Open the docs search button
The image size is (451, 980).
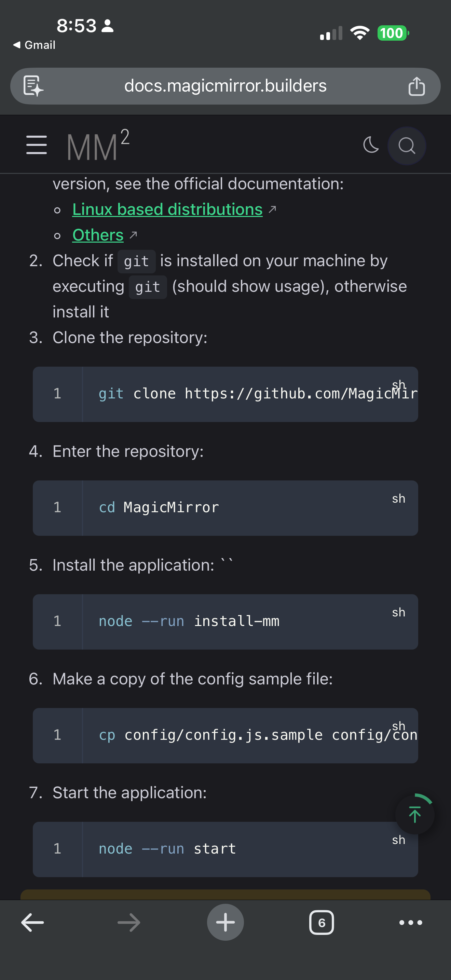click(x=407, y=146)
